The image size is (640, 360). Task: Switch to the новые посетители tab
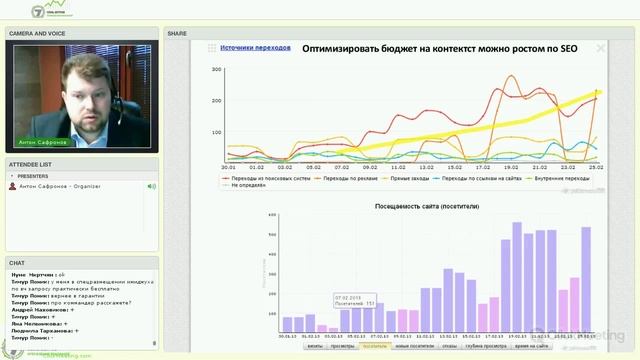point(415,346)
